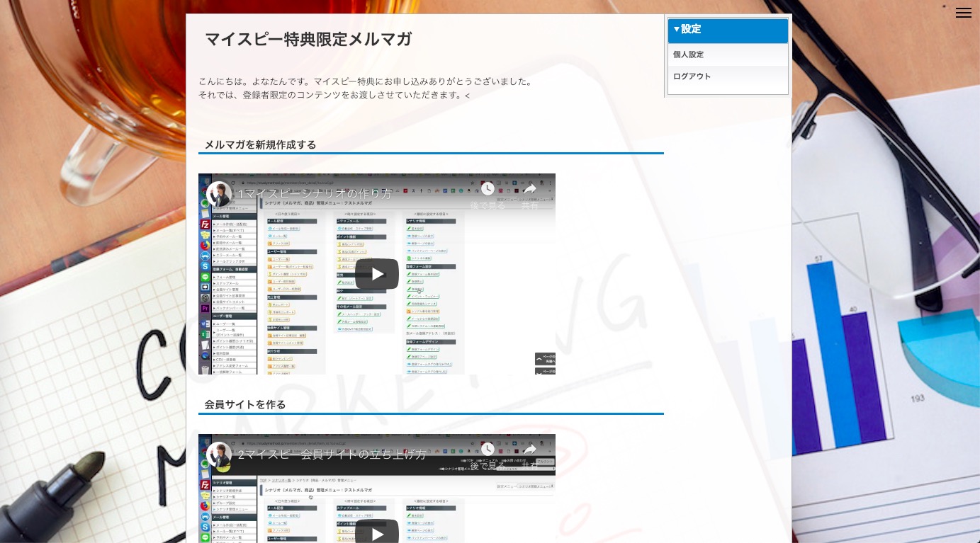
Task: Open the video title link 2マイスピー会員サイトの立ち上げ方
Action: click(332, 455)
